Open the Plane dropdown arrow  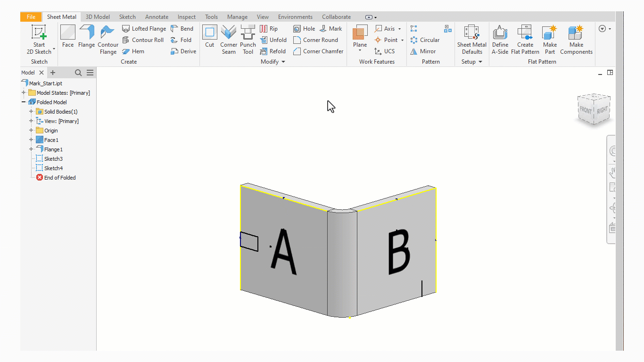click(x=360, y=51)
